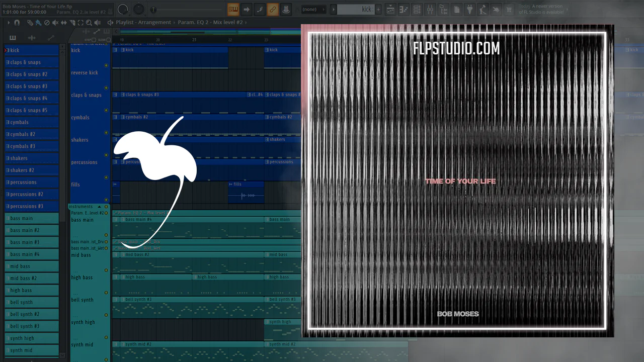The width and height of the screenshot is (644, 362).
Task: Mute the bell synth track dot
Action: tap(106, 315)
